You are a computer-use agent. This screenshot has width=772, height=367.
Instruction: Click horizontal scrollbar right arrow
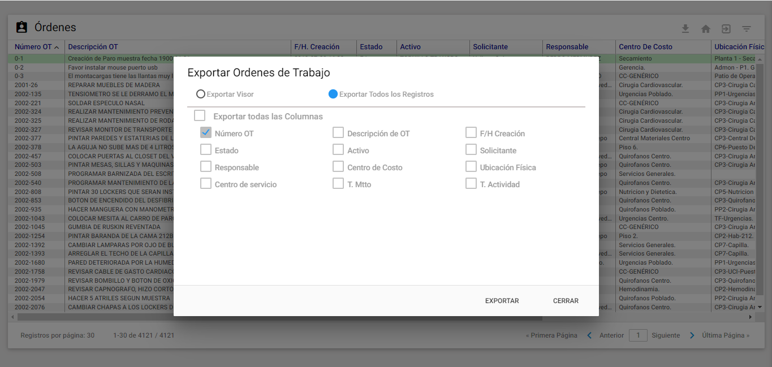click(750, 317)
